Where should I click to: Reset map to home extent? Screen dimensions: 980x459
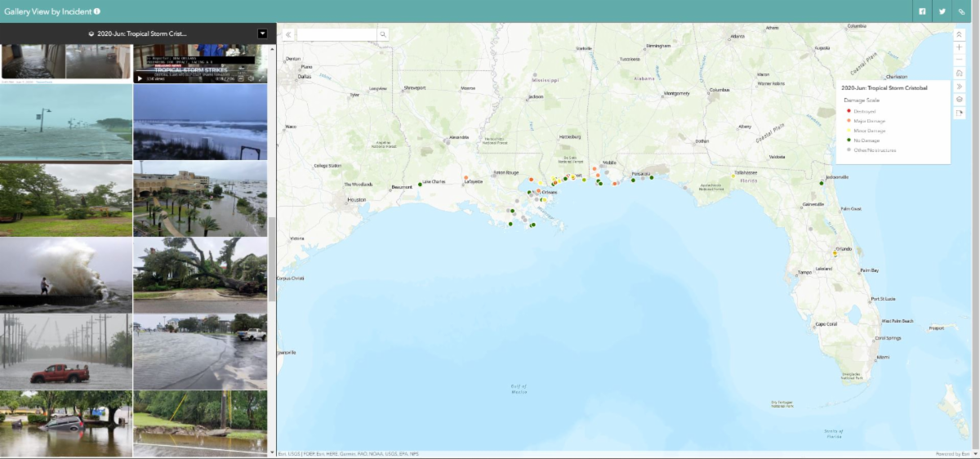960,73
